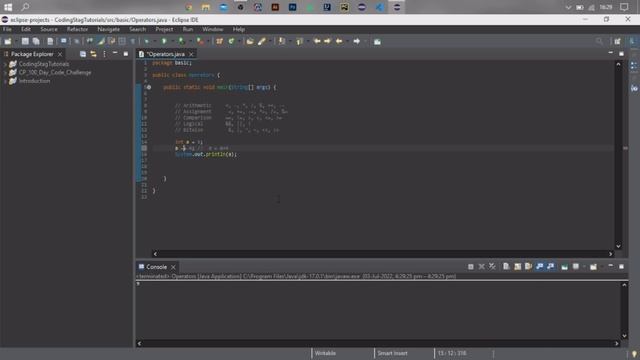Screen dimensions: 640x360
Task: Toggle Show Console When Standard Error Changes
Action: click(x=551, y=267)
